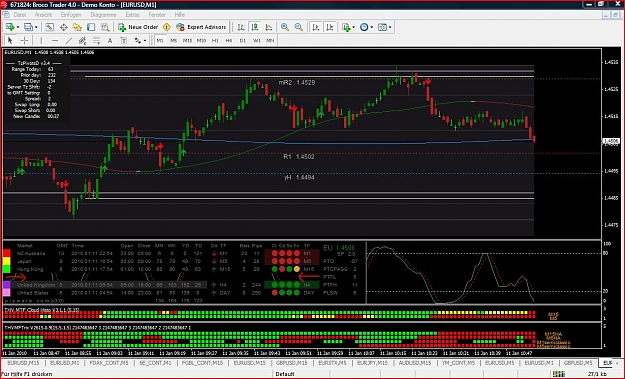Expand the Templates dropdown arrow

pyautogui.click(x=390, y=27)
